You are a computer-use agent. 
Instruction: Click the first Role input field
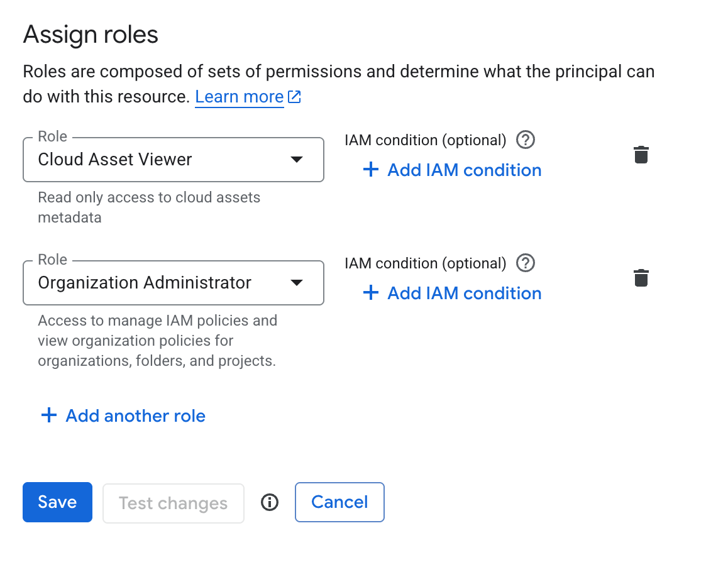click(x=157, y=160)
